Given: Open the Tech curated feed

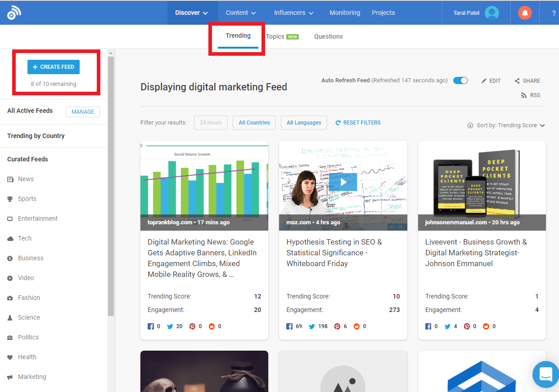Looking at the screenshot, I should 24,238.
